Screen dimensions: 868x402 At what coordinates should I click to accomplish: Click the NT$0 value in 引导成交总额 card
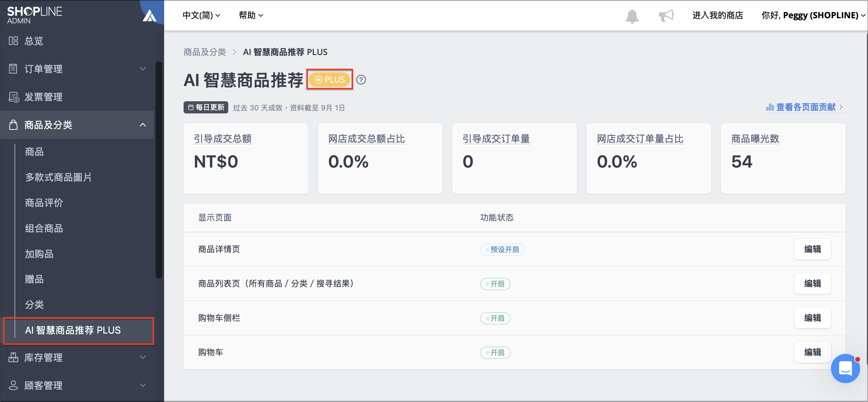pyautogui.click(x=216, y=161)
